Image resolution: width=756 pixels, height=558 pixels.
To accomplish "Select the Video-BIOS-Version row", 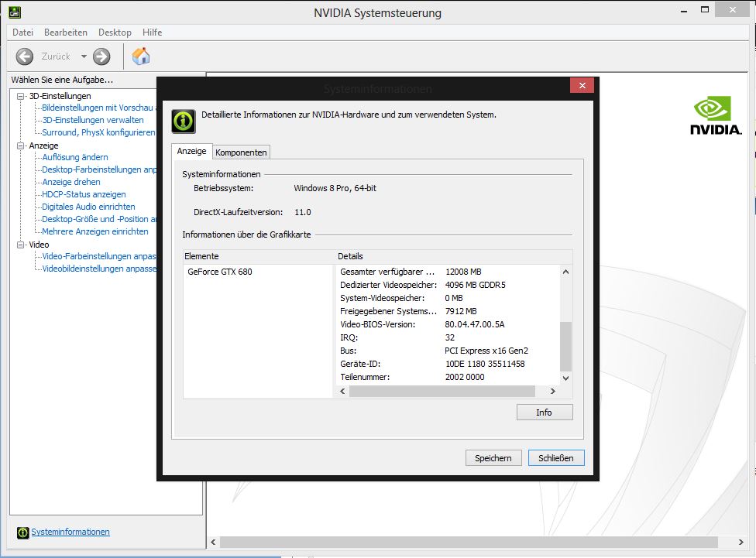I will click(x=448, y=324).
